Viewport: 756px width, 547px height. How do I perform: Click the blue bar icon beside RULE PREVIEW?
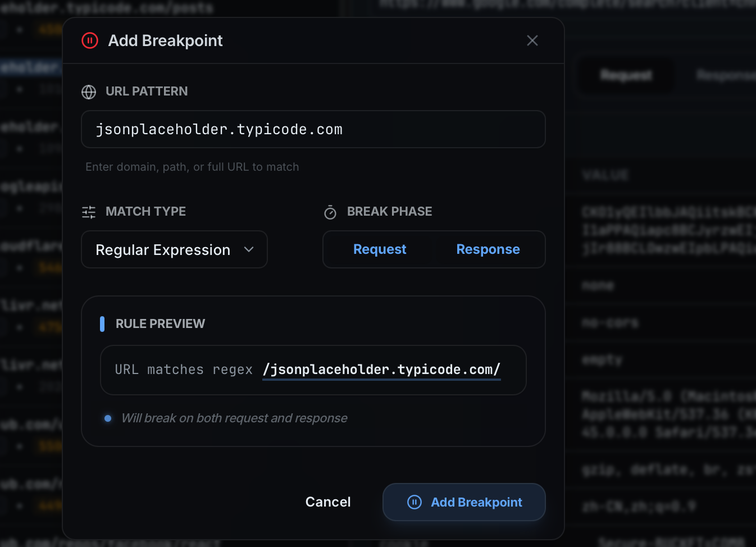[x=103, y=323]
